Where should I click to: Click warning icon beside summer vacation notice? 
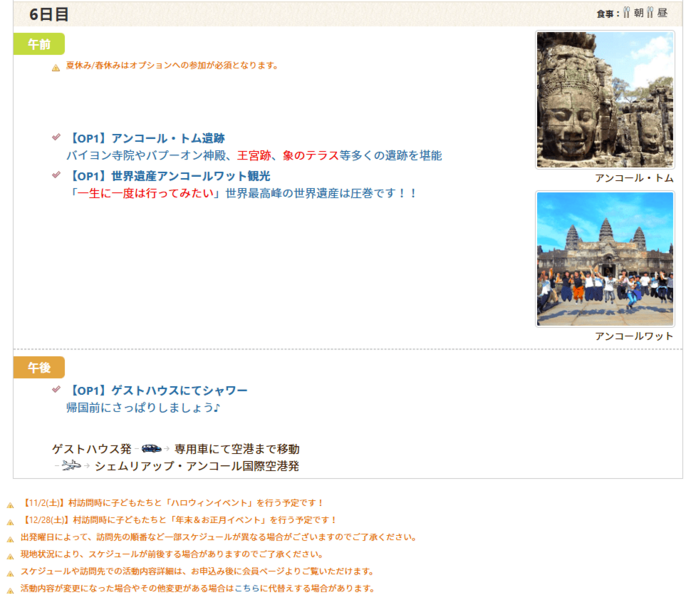coord(56,67)
